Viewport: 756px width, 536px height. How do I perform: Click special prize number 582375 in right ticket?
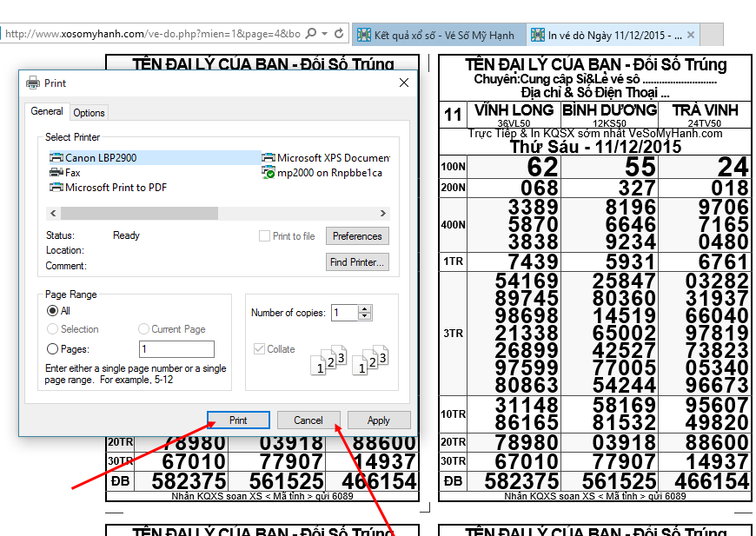521,481
